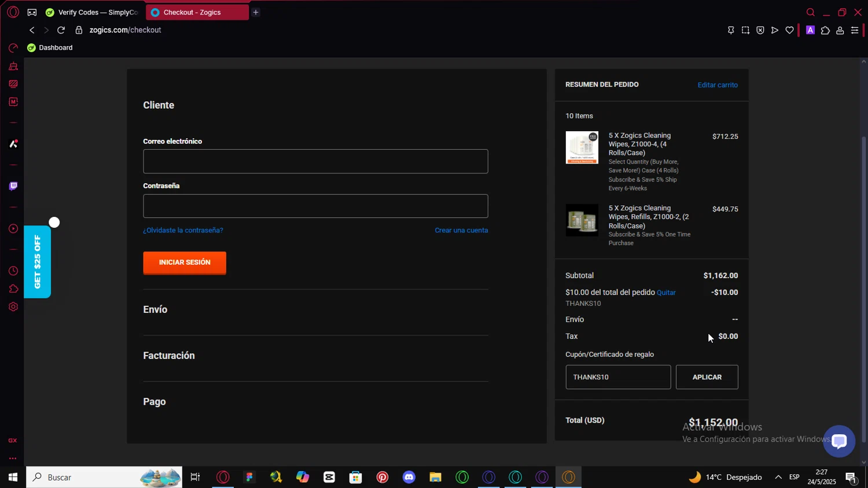This screenshot has height=488, width=868.
Task: Open the Aria AI icon in sidebar
Action: [x=13, y=144]
